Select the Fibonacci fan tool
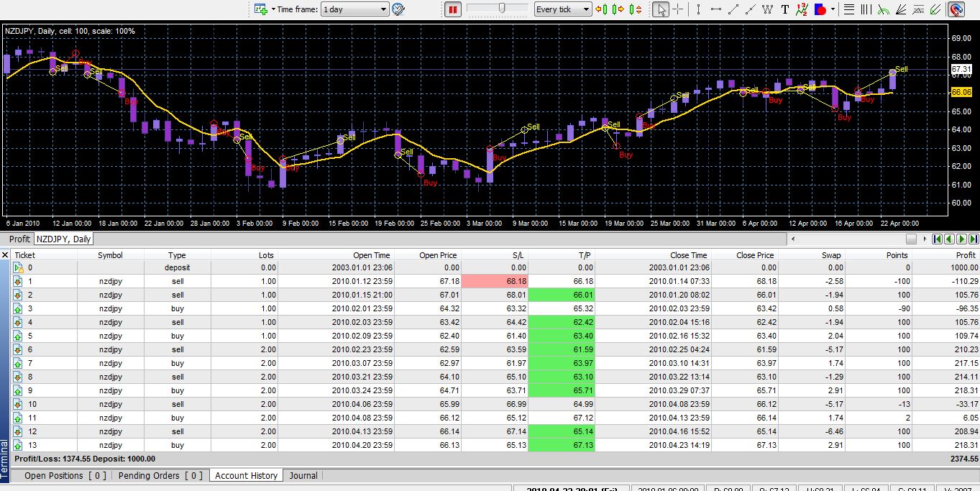This screenshot has width=980, height=491. pyautogui.click(x=902, y=9)
